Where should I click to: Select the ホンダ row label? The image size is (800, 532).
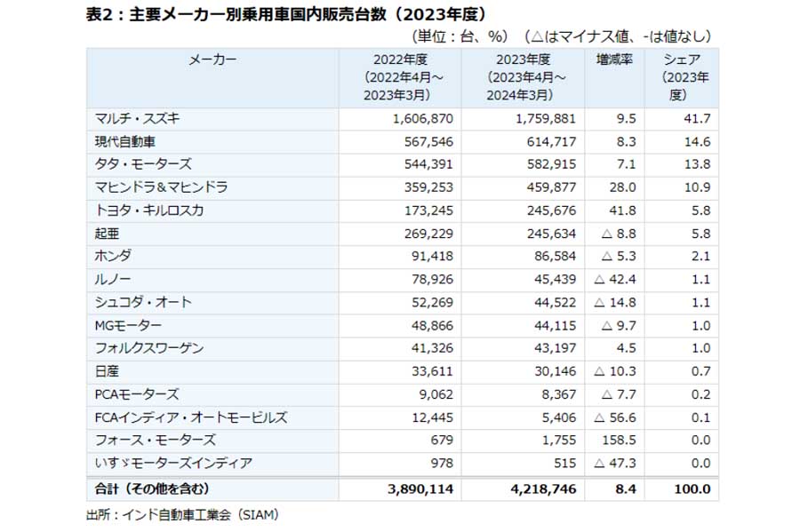[113, 256]
